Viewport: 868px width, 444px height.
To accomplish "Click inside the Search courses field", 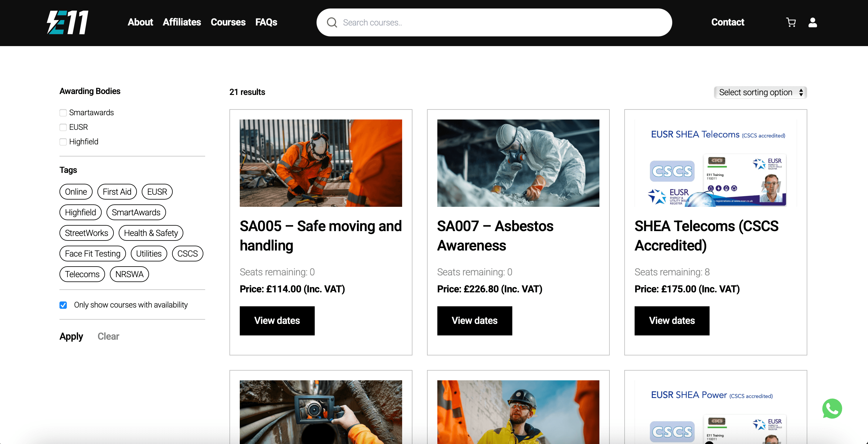I will click(438, 22).
